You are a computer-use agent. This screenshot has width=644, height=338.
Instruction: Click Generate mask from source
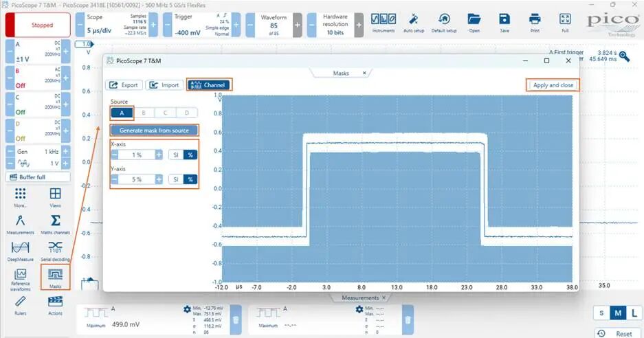point(154,131)
